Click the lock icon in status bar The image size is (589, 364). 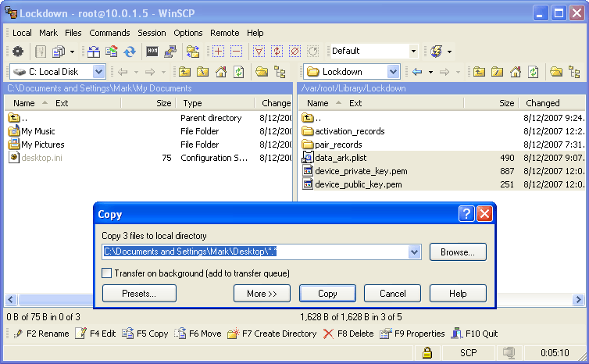point(427,352)
